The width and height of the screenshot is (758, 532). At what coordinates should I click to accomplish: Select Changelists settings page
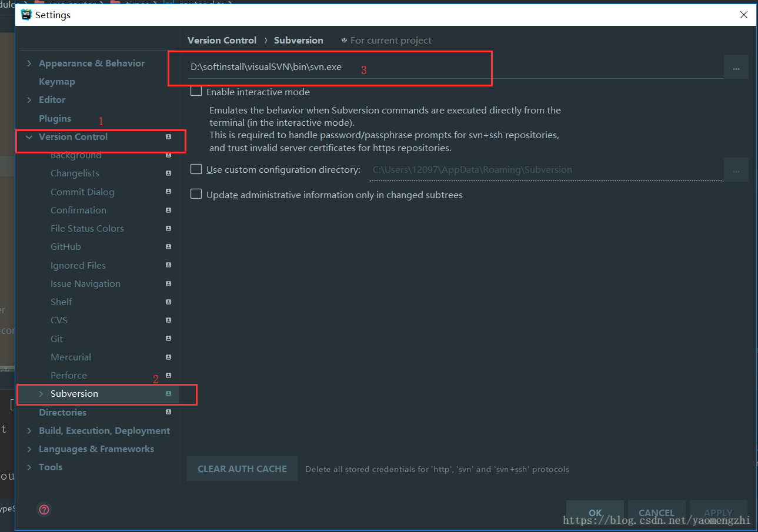point(75,173)
